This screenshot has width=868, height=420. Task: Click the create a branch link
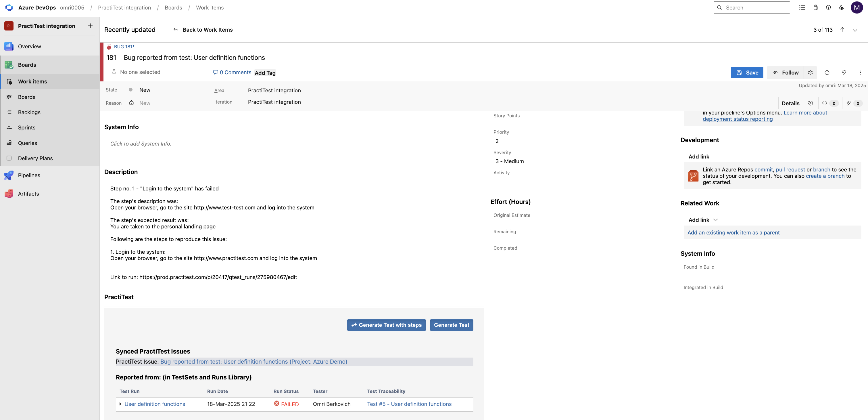[825, 176]
